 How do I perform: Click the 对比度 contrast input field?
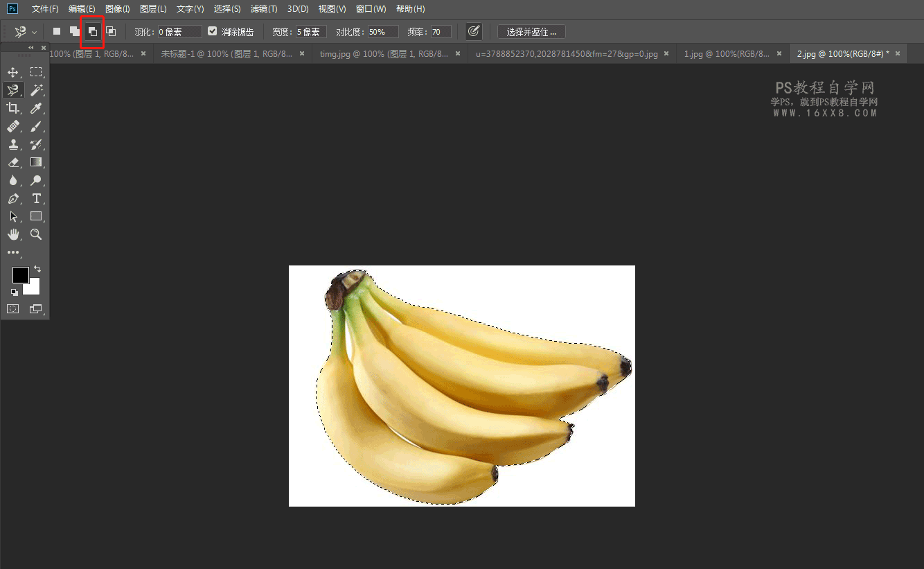click(x=383, y=32)
